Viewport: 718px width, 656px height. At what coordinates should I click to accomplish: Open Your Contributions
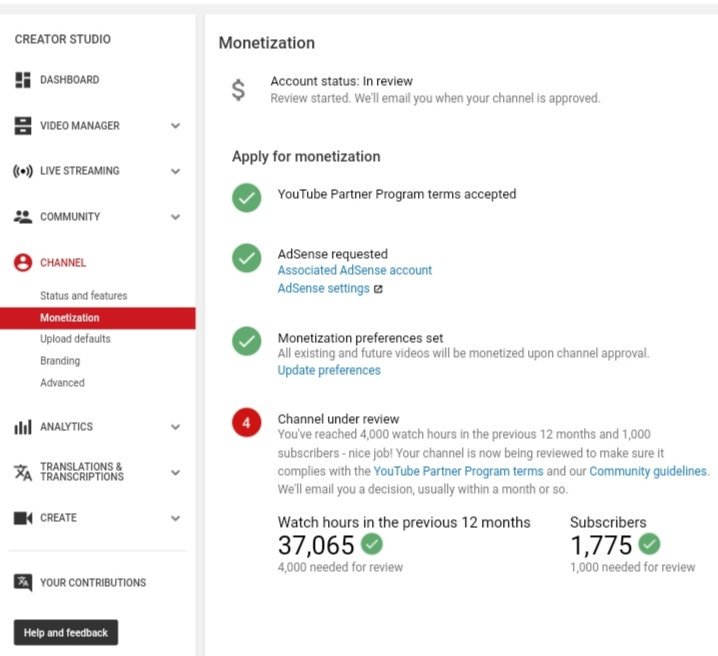point(93,583)
